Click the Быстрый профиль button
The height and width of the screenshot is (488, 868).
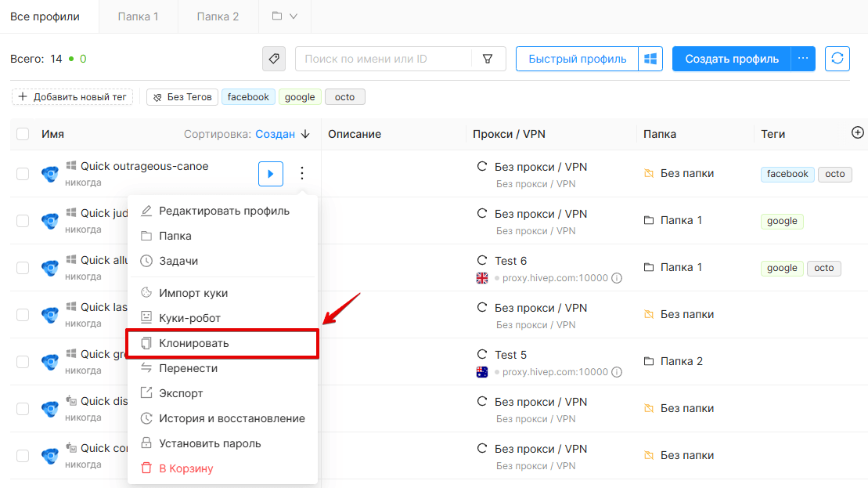tap(578, 59)
